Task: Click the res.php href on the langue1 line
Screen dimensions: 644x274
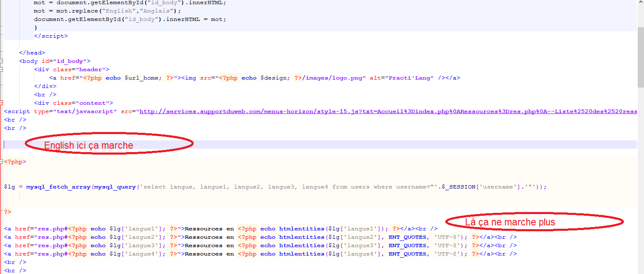Action: click(41, 229)
